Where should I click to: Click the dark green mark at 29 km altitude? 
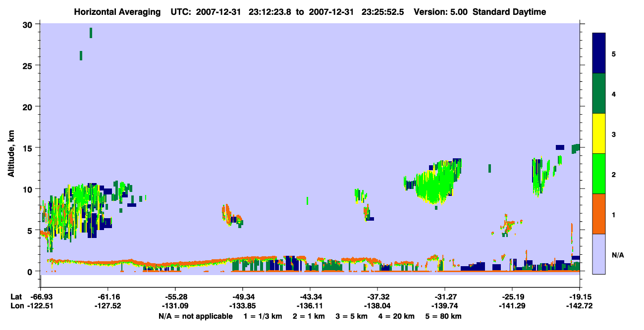coord(91,33)
